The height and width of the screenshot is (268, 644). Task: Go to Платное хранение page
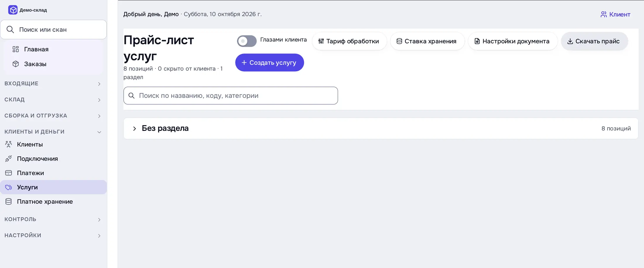tap(54, 201)
